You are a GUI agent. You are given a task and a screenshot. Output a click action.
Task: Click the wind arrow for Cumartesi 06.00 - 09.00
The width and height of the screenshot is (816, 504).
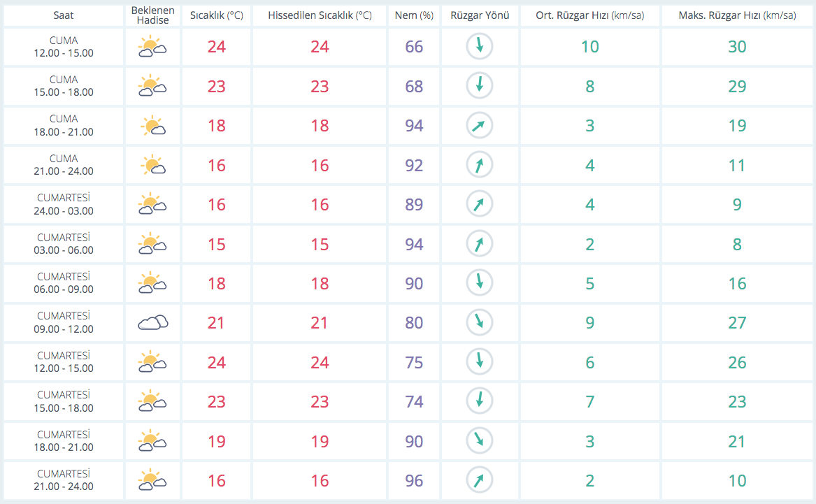click(x=480, y=283)
